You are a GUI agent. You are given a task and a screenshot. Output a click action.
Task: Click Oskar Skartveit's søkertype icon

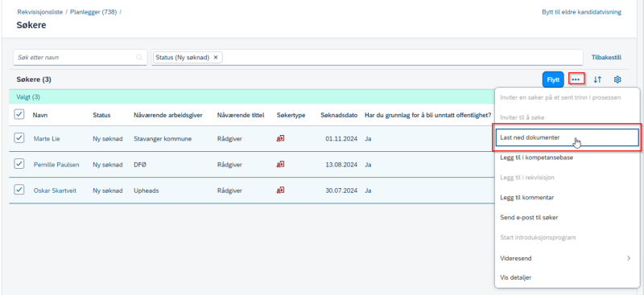point(280,191)
